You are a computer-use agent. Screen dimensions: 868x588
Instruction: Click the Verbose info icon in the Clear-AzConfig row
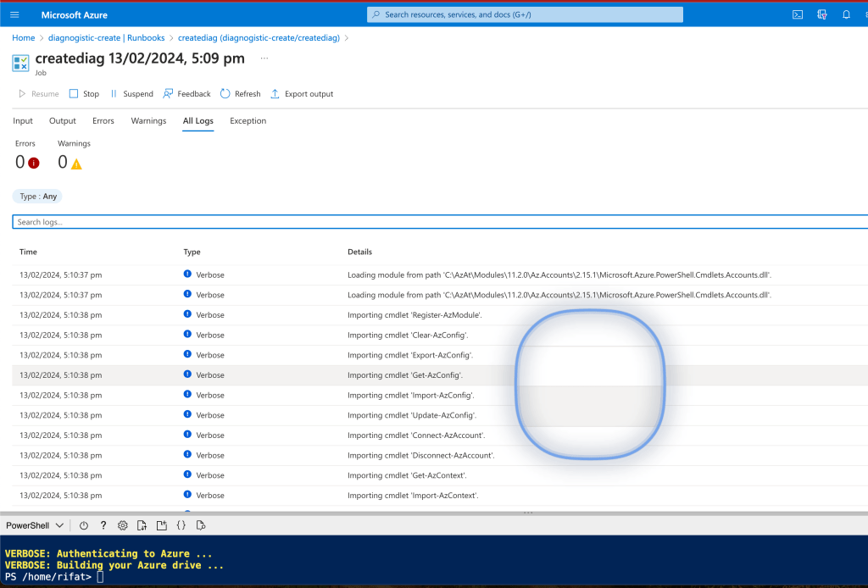(187, 334)
